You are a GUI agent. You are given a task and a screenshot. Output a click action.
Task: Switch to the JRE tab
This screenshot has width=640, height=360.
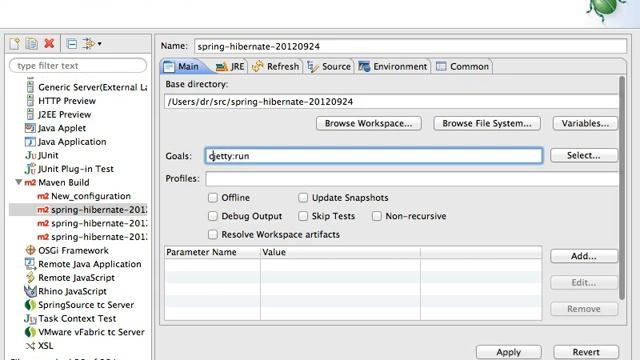[230, 67]
